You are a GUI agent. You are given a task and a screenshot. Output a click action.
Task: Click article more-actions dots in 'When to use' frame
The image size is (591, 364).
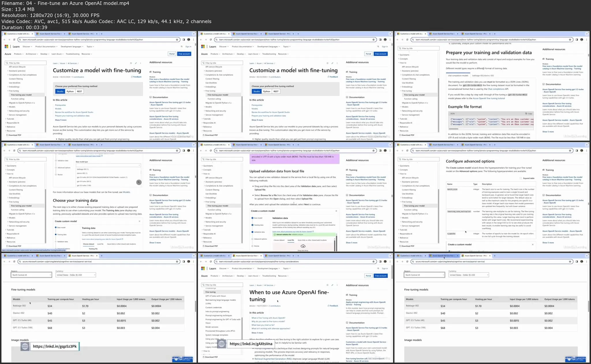[x=337, y=285]
